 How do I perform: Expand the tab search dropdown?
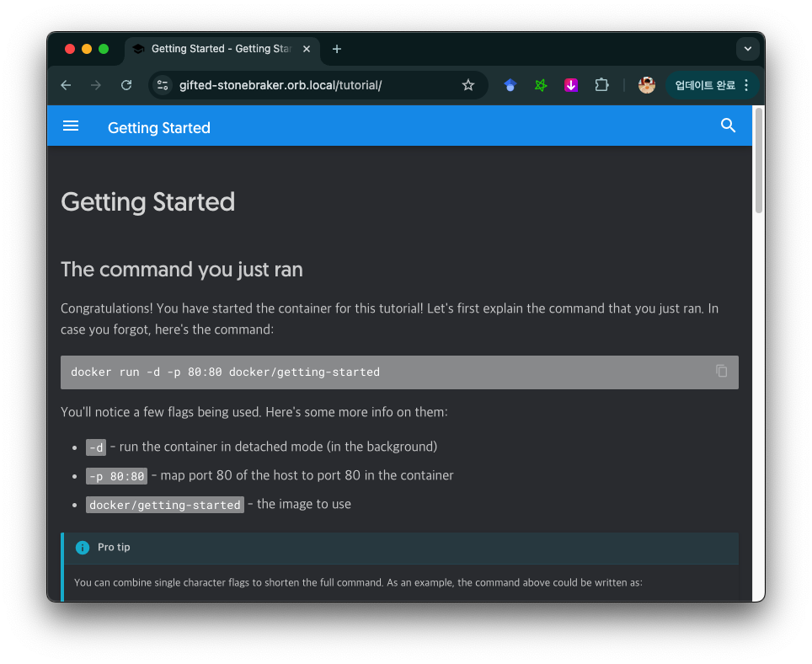click(747, 49)
